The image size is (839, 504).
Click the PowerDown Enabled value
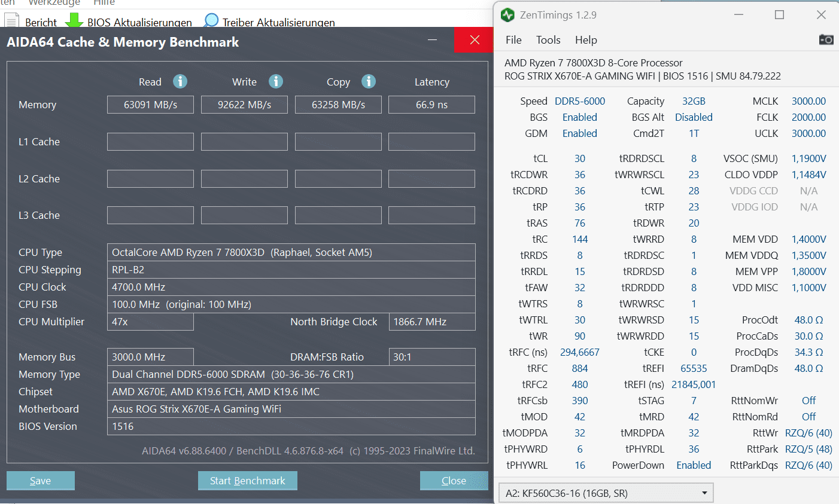coord(694,465)
